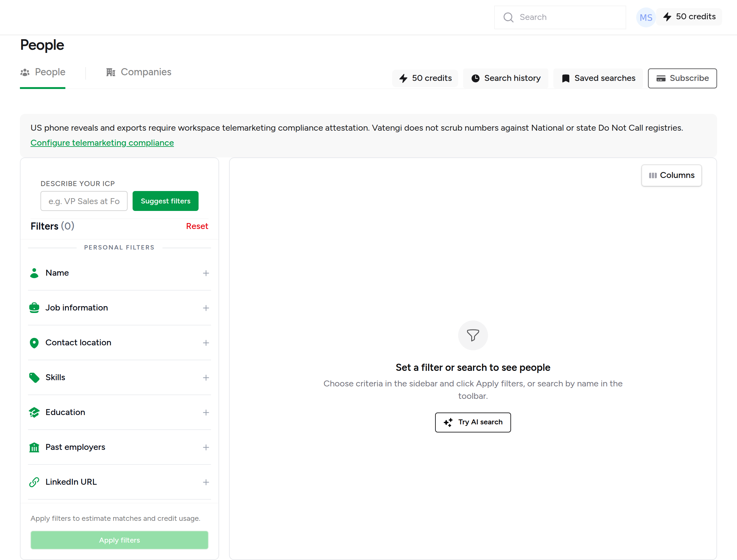This screenshot has height=560, width=737.
Task: Click the card icon in Subscribe button
Action: tap(661, 78)
